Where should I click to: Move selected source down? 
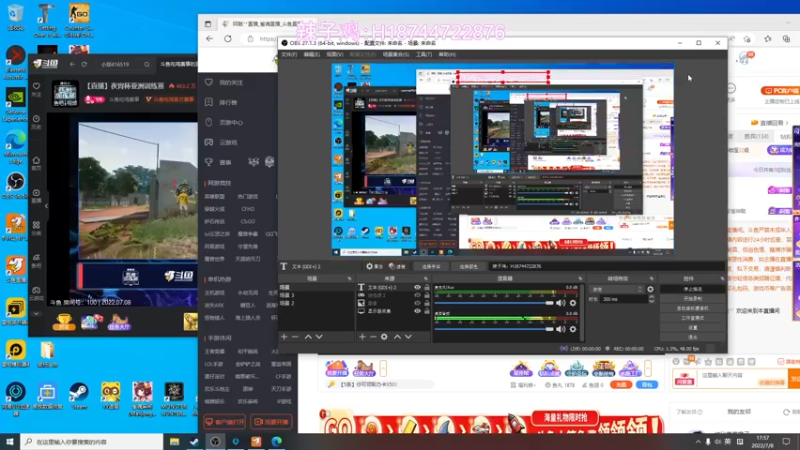pos(408,337)
